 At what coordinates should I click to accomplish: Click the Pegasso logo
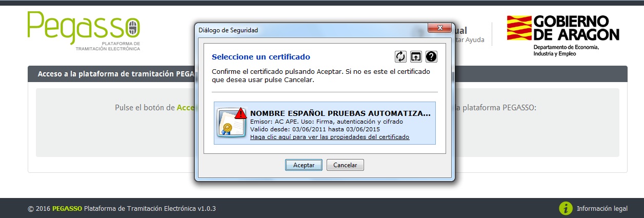coord(84,31)
